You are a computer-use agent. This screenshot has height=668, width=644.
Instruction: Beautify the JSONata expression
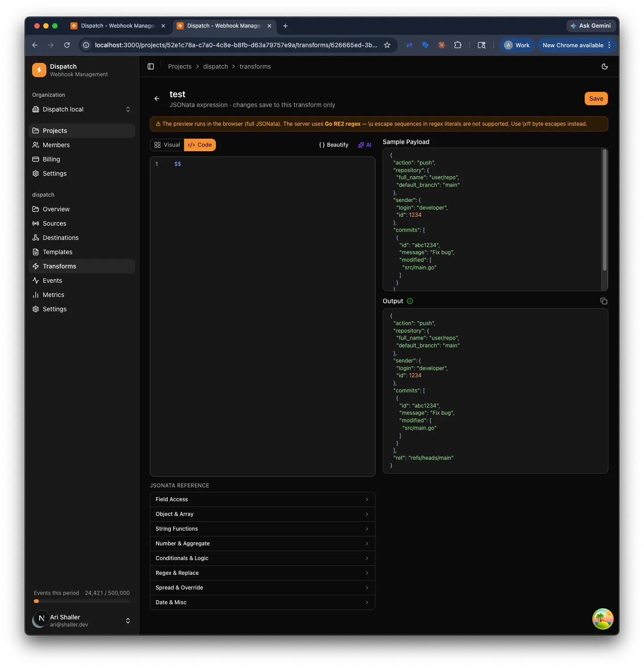[x=334, y=145]
